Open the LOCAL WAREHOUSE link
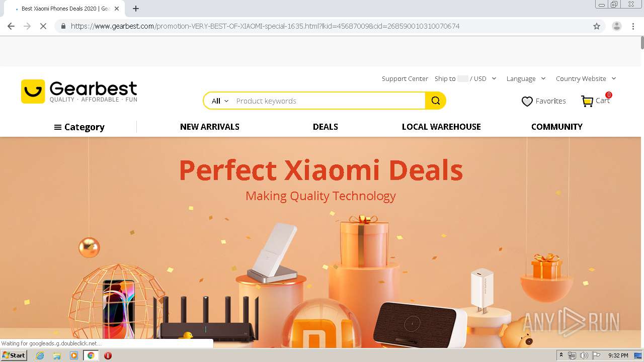Viewport: 644px width, 362px height. (441, 127)
